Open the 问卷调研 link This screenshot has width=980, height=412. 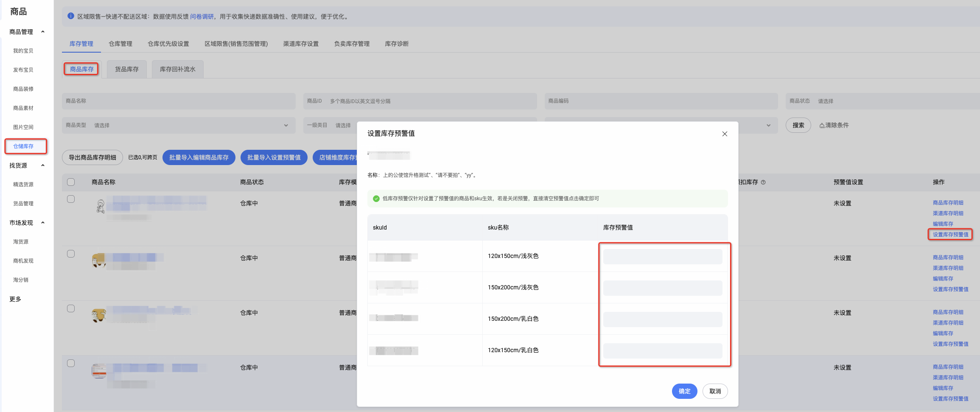[x=202, y=17]
